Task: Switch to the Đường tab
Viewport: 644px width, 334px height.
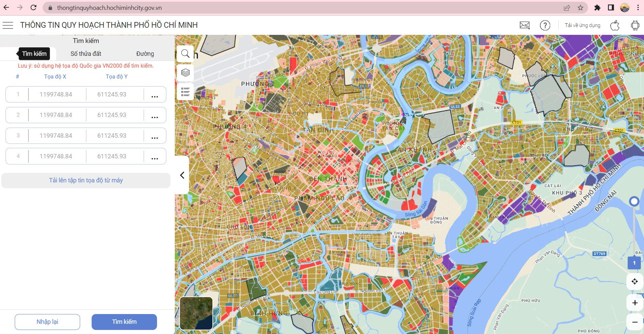Action: click(145, 54)
